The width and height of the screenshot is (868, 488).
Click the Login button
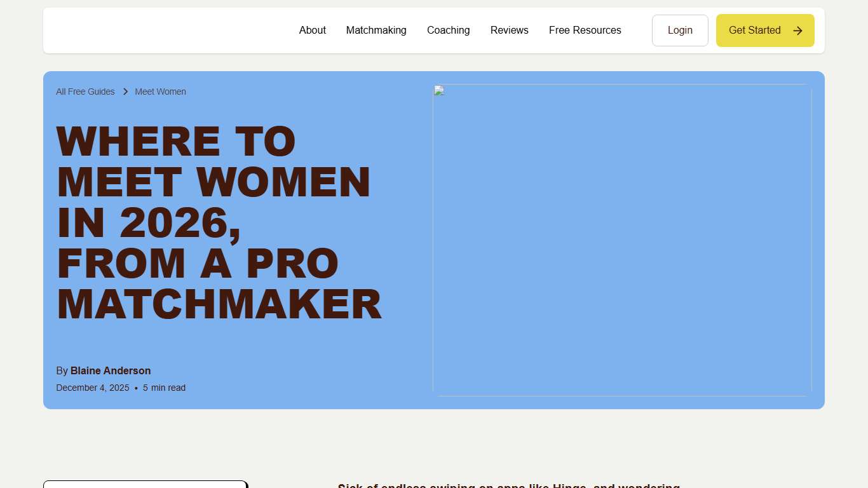(x=680, y=30)
